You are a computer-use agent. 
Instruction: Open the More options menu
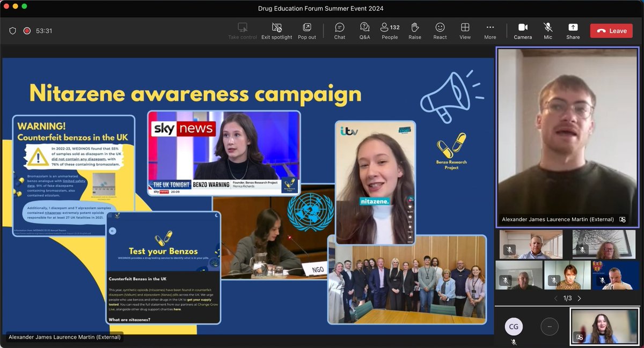click(x=490, y=31)
